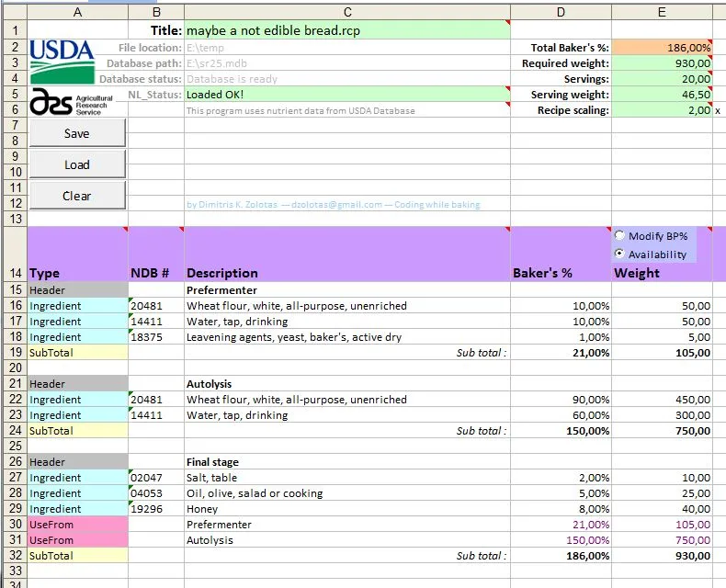Select the Modify BP% radio option

(620, 236)
